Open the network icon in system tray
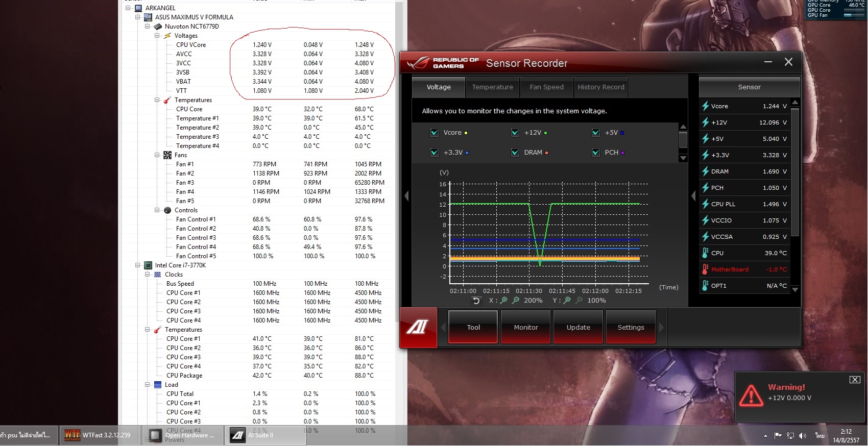The image size is (868, 446). coord(790,436)
